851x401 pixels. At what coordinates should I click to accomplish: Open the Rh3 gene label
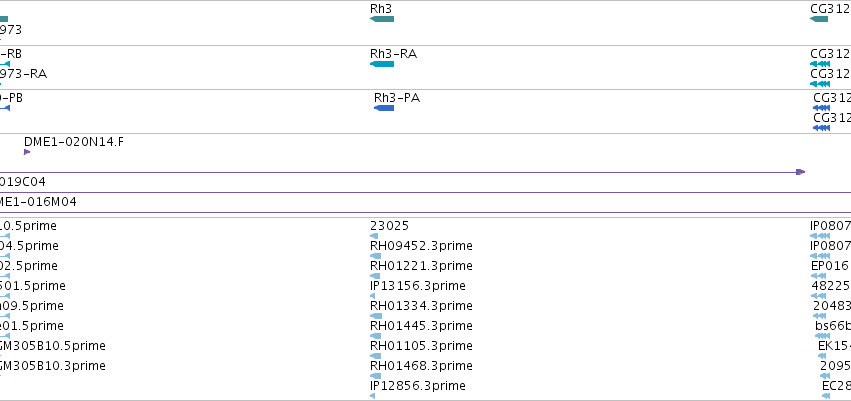(x=380, y=9)
